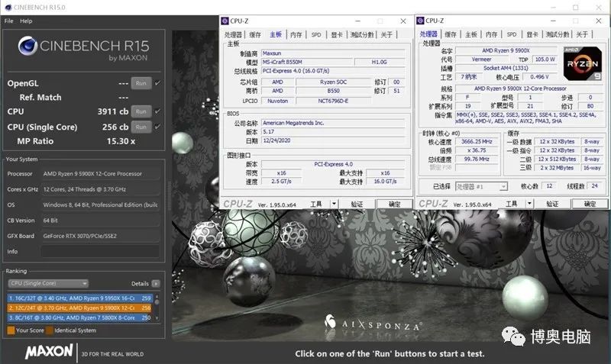The image size is (611, 364).
Task: Open the File menu in Cinebench
Action: (8, 21)
